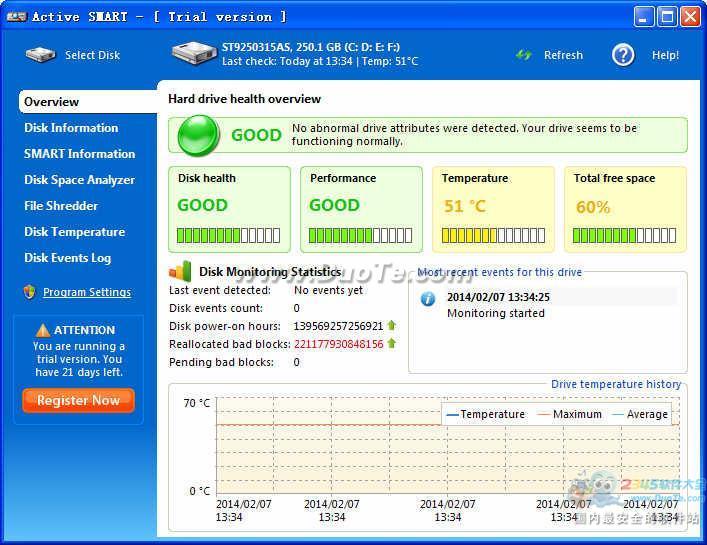
Task: Open the SMART Information section
Action: click(79, 154)
